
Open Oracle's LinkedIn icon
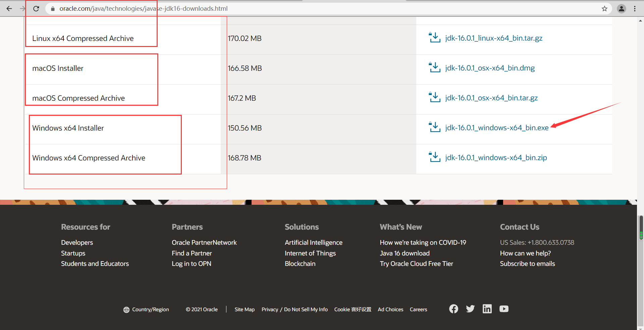click(487, 309)
